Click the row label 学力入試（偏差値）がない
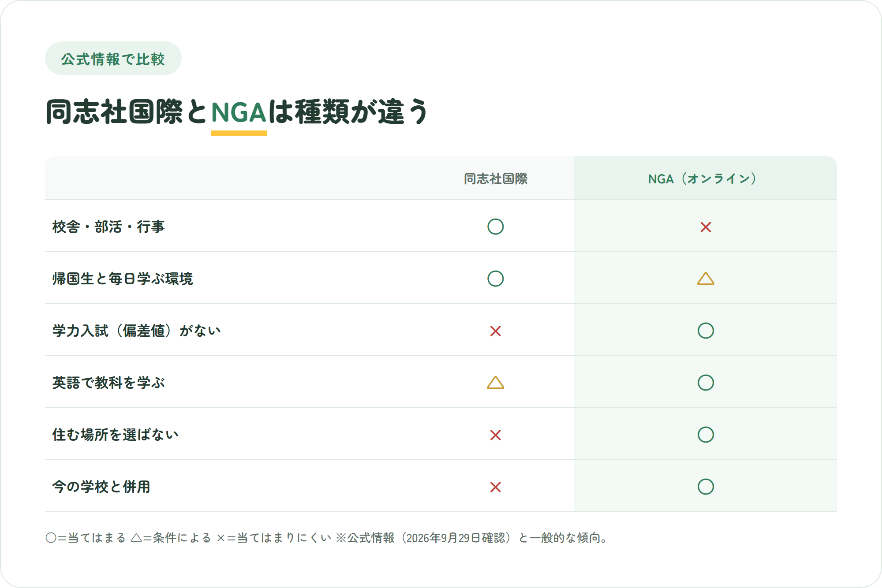 click(x=136, y=331)
